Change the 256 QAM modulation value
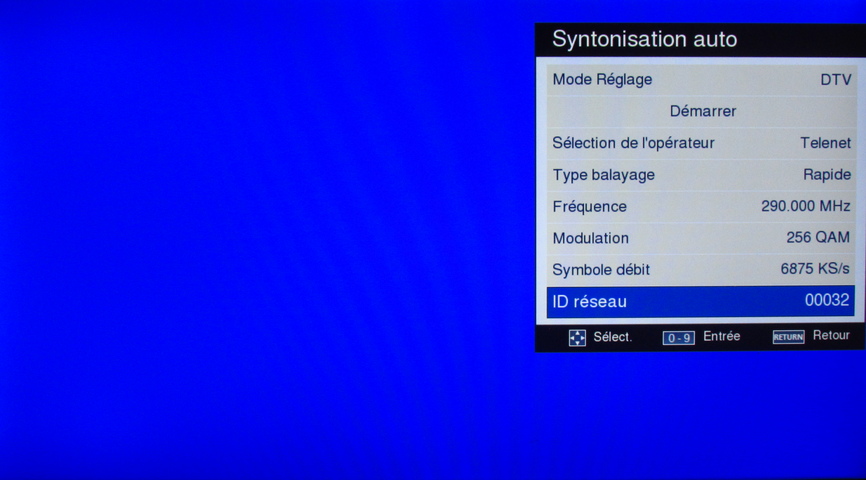 tap(818, 238)
